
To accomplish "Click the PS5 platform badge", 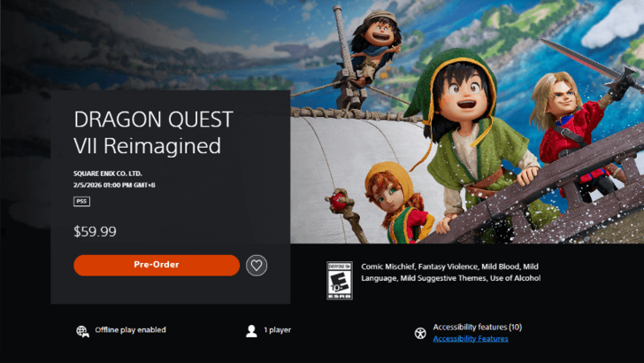I will point(81,202).
